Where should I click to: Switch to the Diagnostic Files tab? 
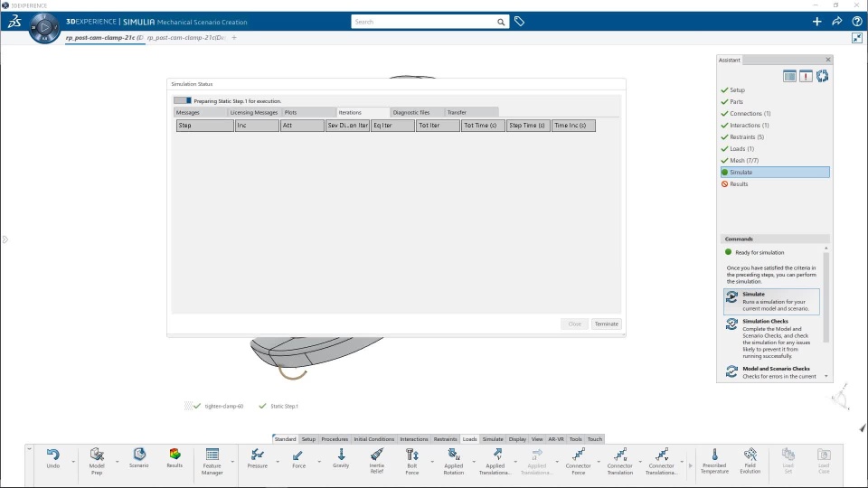pos(410,112)
